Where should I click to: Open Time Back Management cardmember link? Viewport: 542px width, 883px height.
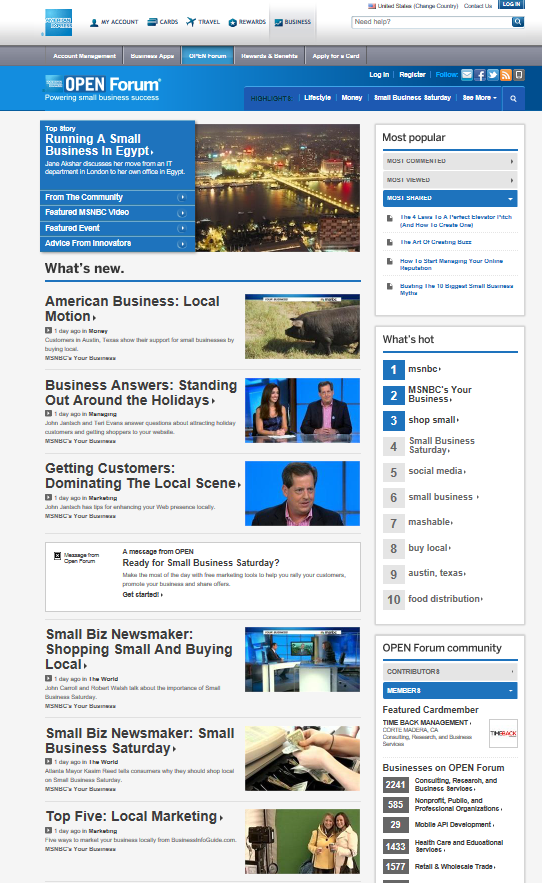(427, 723)
